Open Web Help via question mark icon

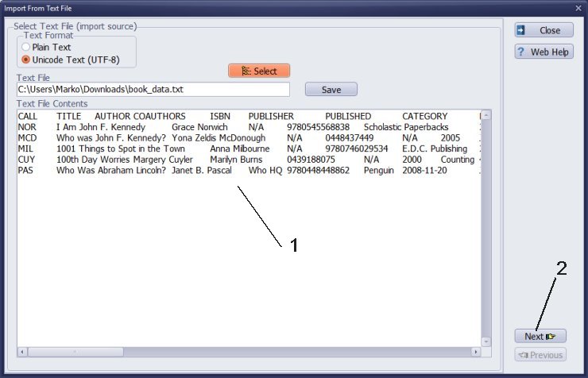(544, 52)
